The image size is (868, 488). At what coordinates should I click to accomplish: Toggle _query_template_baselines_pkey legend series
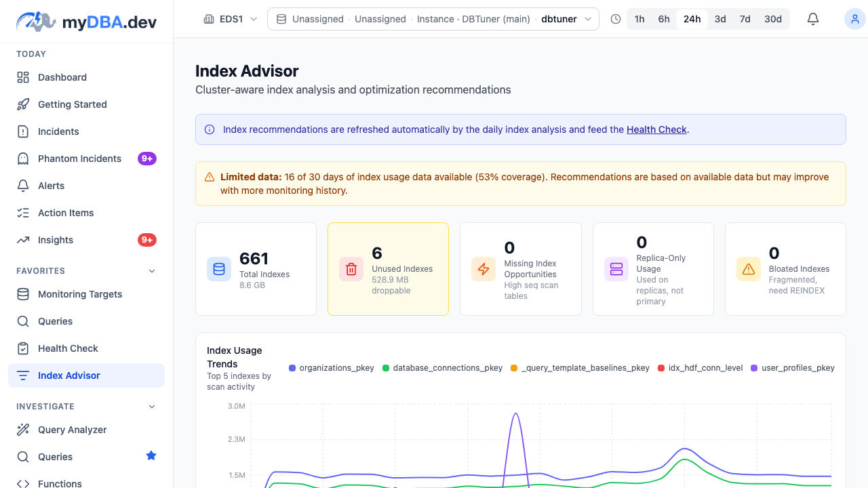click(x=580, y=368)
